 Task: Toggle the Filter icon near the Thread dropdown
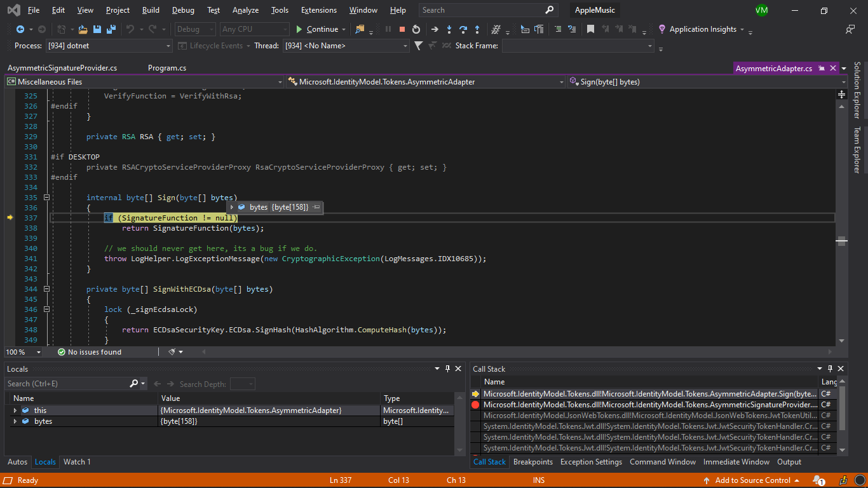coord(417,46)
